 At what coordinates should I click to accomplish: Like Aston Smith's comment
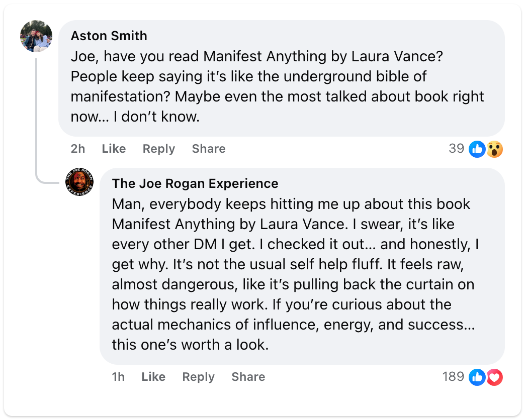[113, 149]
